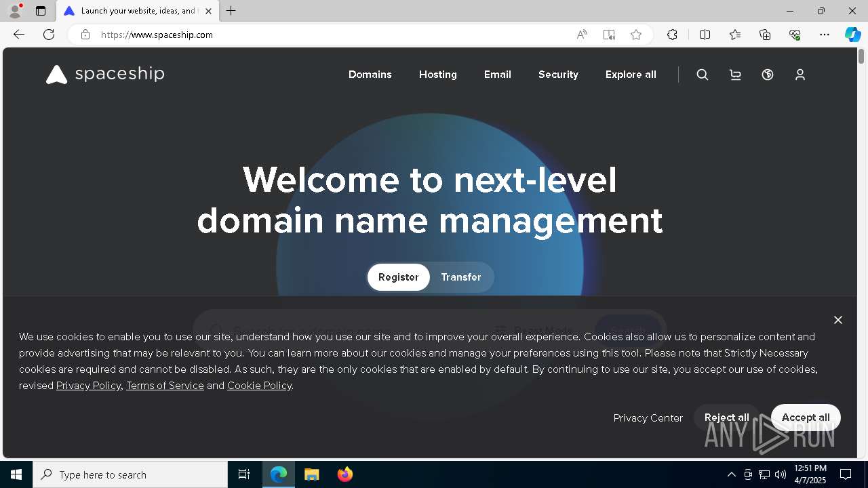Open the Favorites list icon
The width and height of the screenshot is (868, 488).
pos(735,35)
